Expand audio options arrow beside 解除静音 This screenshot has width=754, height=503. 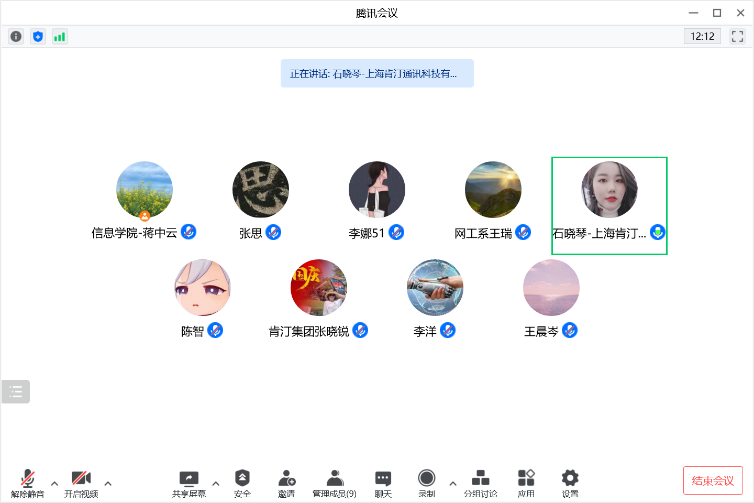coord(54,483)
